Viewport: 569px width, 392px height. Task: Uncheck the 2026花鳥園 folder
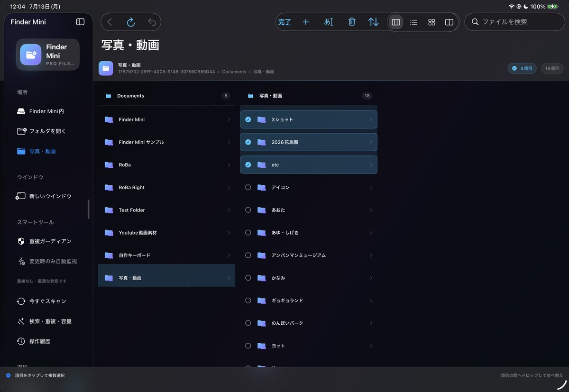pos(248,142)
